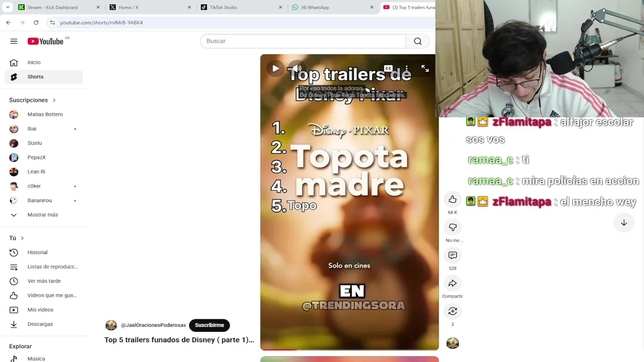This screenshot has height=362, width=644.
Task: Dislike the Short with thumbs down
Action: (x=452, y=227)
